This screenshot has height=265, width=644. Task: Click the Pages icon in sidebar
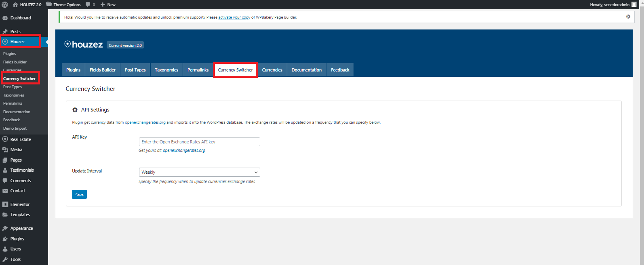click(5, 160)
